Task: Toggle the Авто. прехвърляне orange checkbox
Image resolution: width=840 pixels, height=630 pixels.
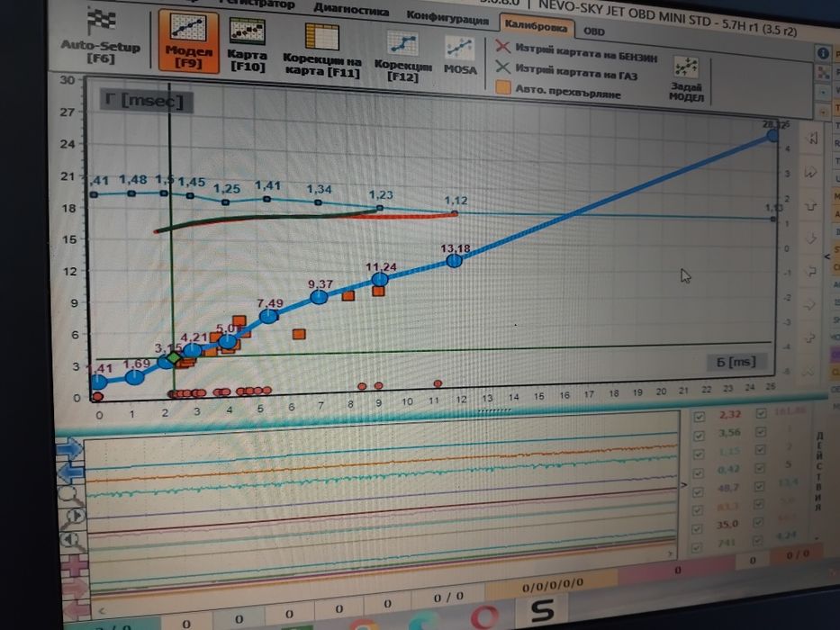Action: pyautogui.click(x=503, y=87)
